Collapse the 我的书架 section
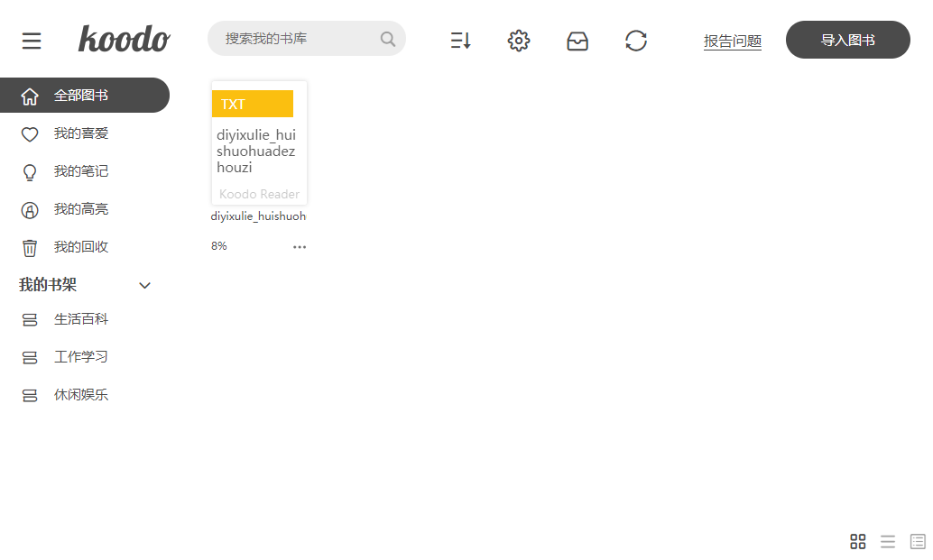The height and width of the screenshot is (560, 933). 144,285
